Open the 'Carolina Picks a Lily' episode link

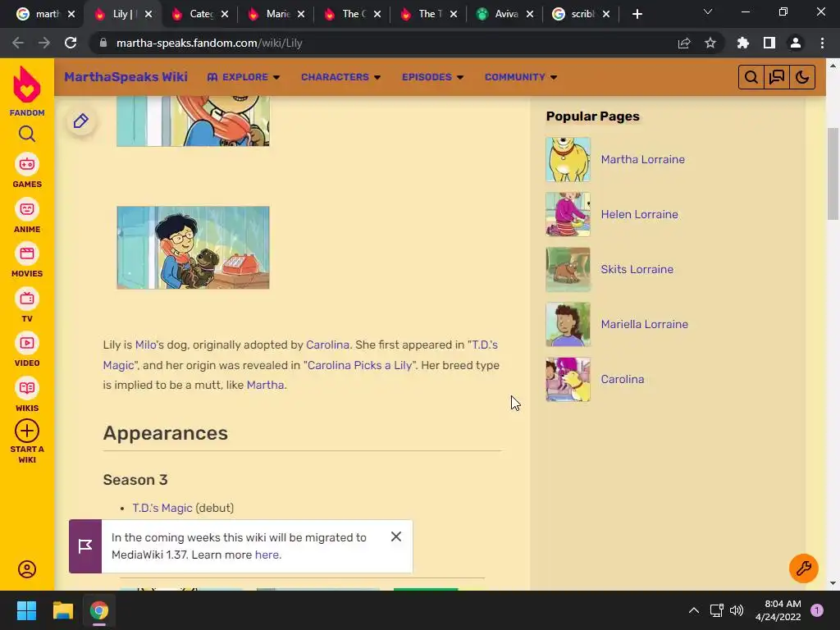(x=359, y=365)
